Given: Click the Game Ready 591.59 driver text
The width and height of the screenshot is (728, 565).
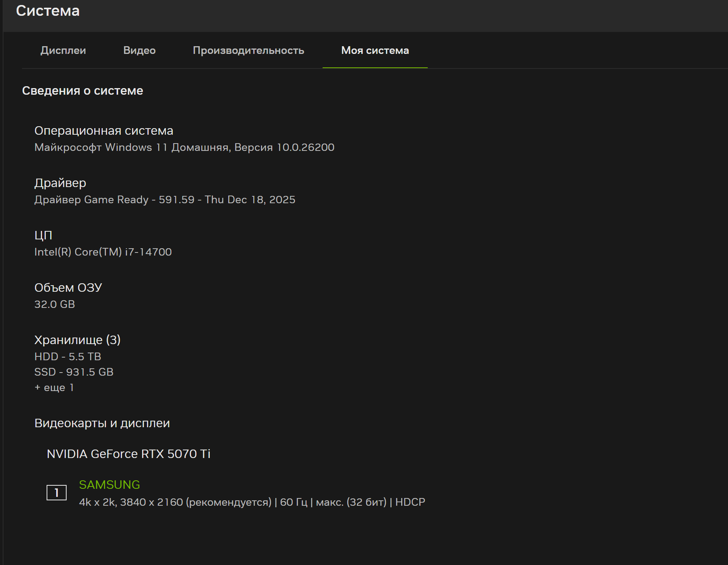Looking at the screenshot, I should [x=165, y=200].
